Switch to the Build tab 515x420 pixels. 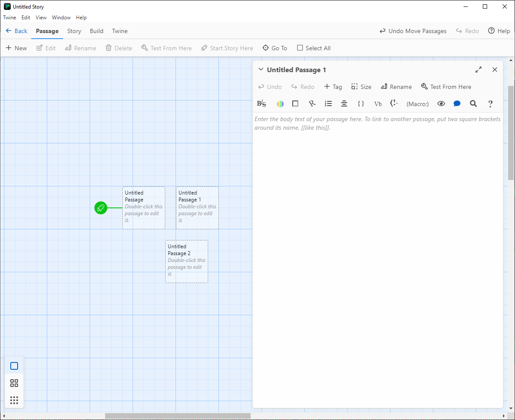[x=97, y=31]
